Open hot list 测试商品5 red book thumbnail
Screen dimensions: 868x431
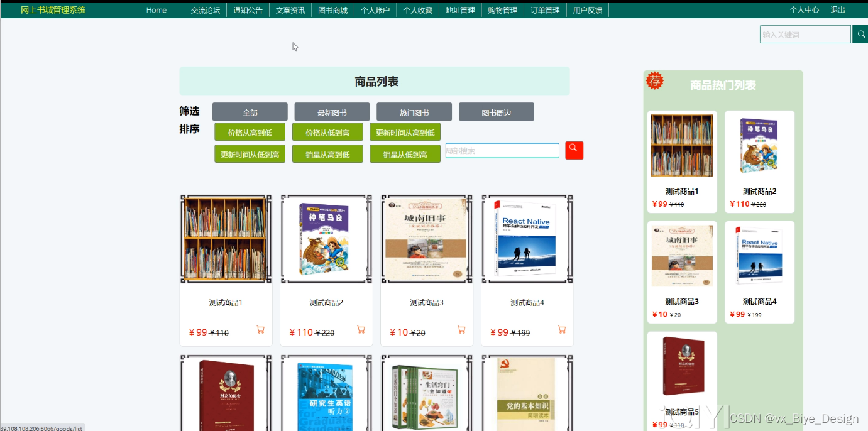682,366
